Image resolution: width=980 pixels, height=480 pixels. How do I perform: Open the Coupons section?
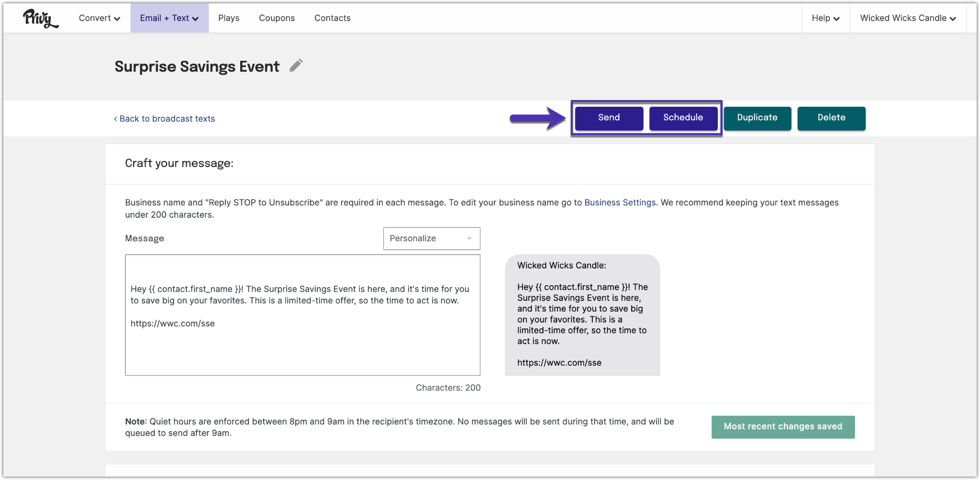click(x=277, y=18)
